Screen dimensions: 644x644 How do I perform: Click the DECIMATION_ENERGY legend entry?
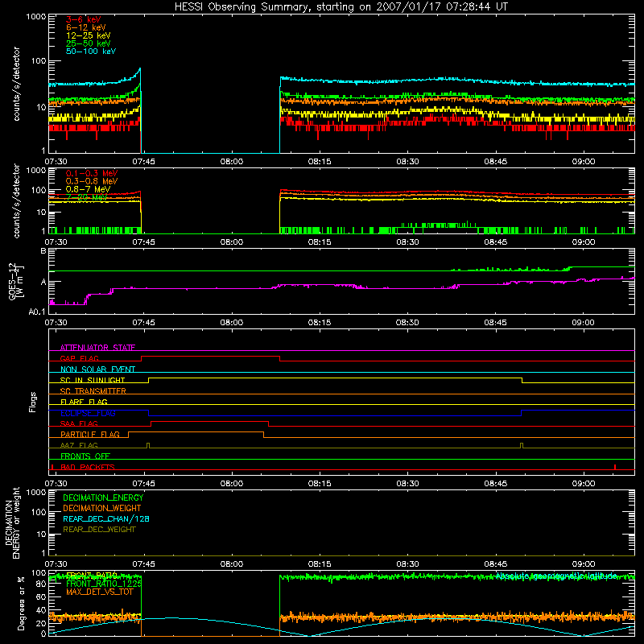click(103, 497)
